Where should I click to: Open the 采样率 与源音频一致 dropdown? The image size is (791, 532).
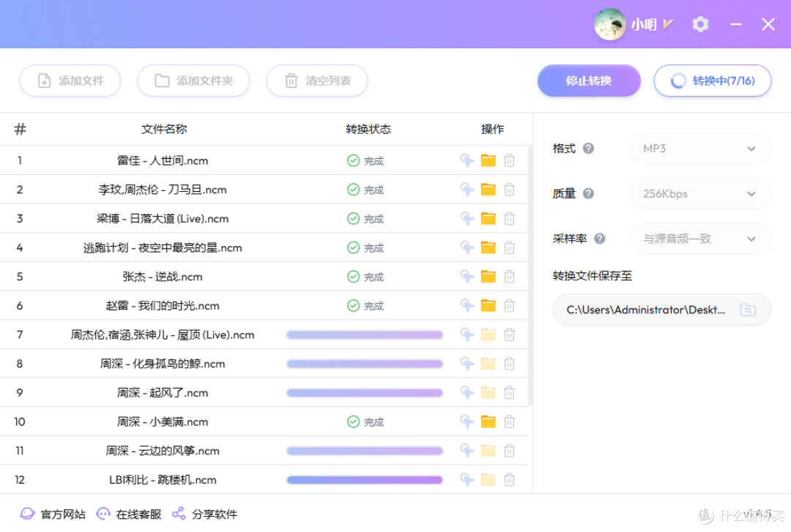[700, 239]
